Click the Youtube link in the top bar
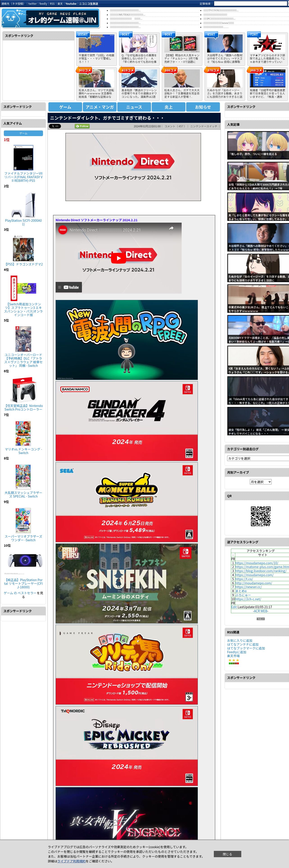The image size is (289, 868). [x=71, y=4]
